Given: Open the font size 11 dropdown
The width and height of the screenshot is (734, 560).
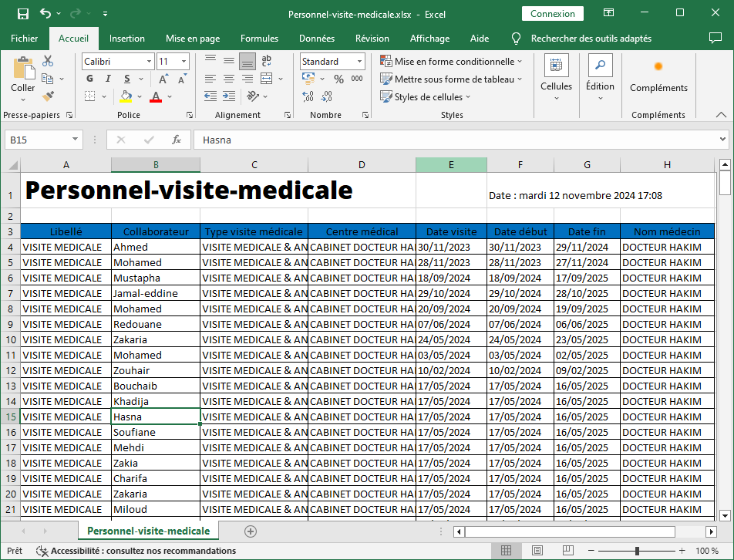Looking at the screenshot, I should [x=184, y=62].
